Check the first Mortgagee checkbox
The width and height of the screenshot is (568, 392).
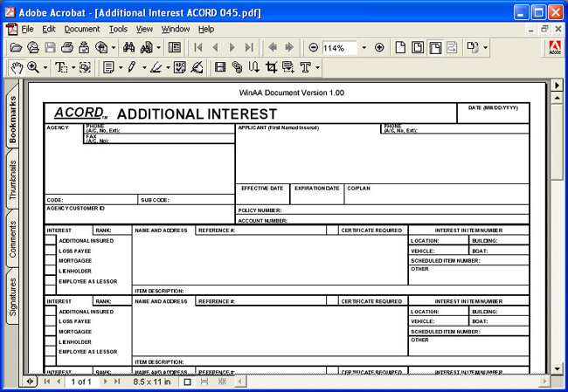click(x=50, y=261)
